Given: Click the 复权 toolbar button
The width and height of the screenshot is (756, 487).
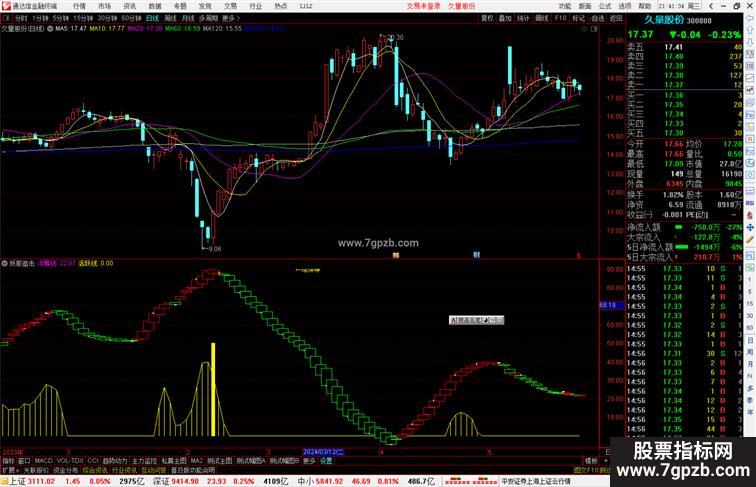Looking at the screenshot, I should coord(487,18).
